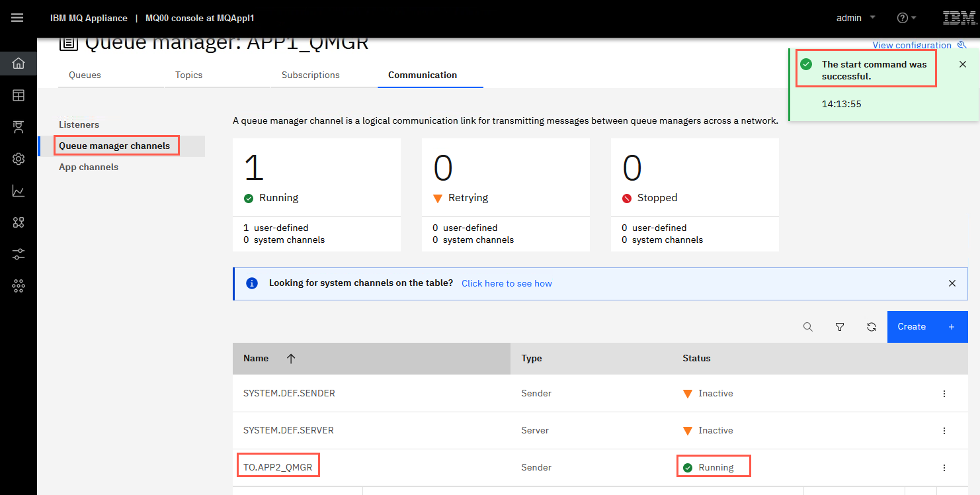This screenshot has height=495, width=980.
Task: Go to the Home icon in sidebar
Action: click(19, 64)
